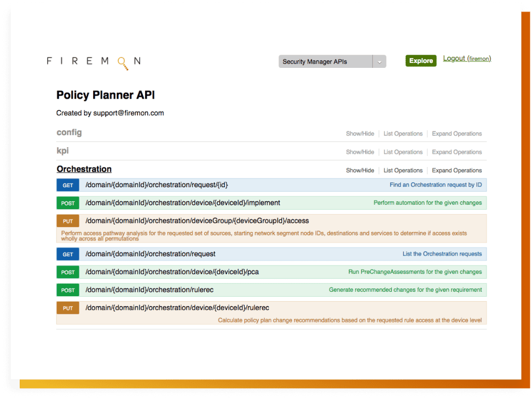Toggle Show/Hide for the kpi section
The height and width of the screenshot is (398, 532).
click(360, 152)
